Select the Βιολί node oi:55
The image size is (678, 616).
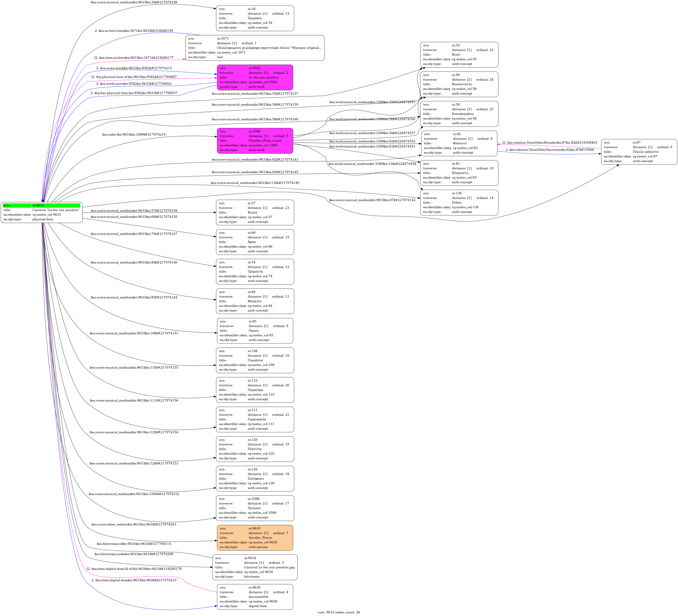tap(459, 54)
